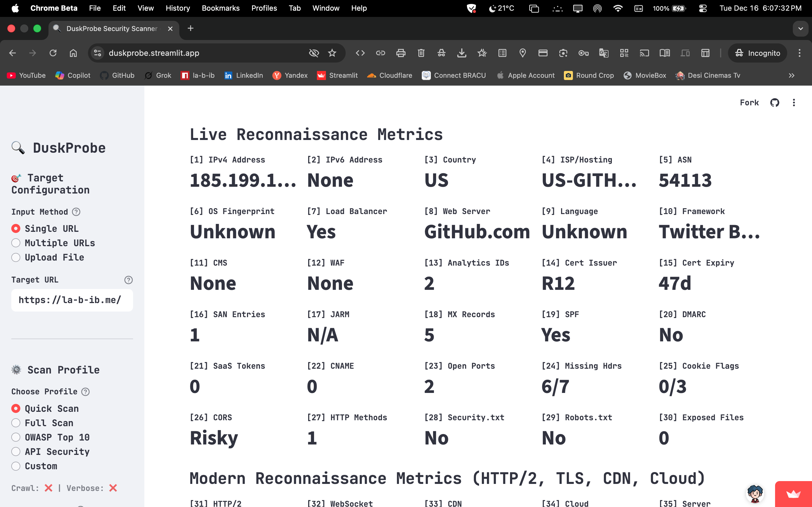Open the Streamlit app three-dot menu
The image size is (812, 507).
point(794,103)
